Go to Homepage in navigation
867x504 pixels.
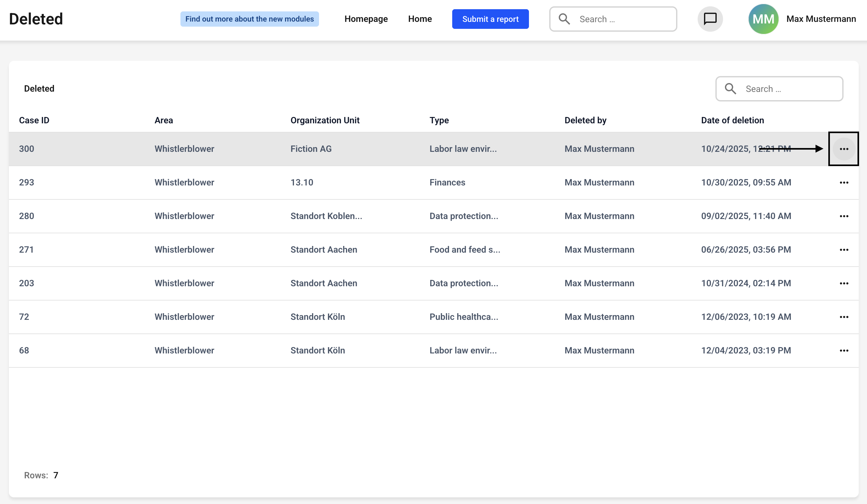(366, 19)
